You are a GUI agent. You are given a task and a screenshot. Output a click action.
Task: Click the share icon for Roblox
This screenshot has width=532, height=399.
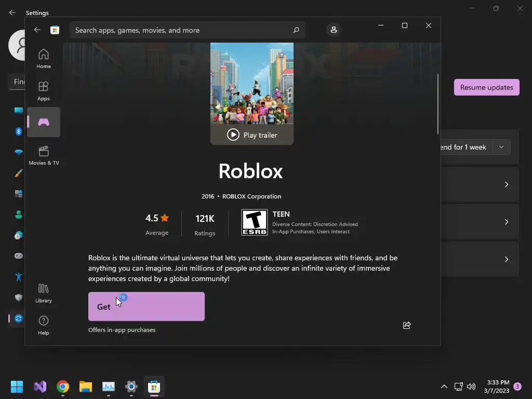(406, 325)
